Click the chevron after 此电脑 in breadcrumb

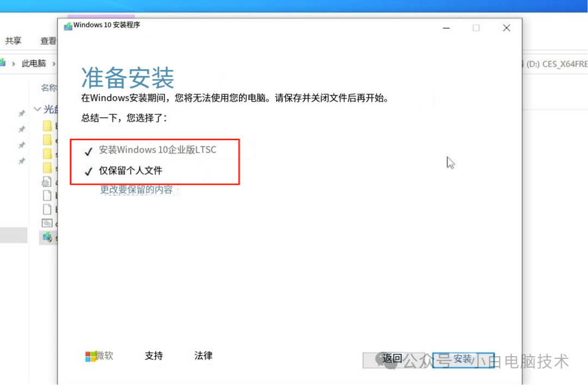tap(54, 63)
